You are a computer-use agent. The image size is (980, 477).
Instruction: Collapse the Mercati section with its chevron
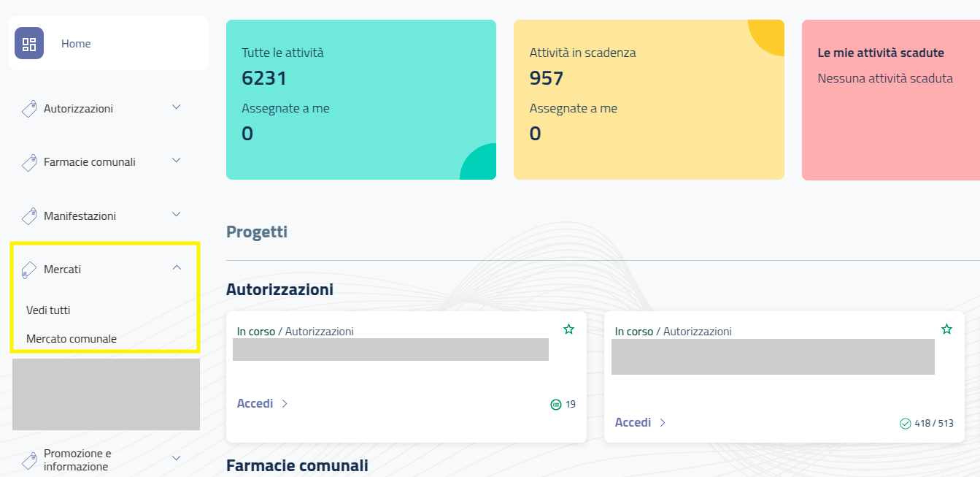click(x=176, y=268)
